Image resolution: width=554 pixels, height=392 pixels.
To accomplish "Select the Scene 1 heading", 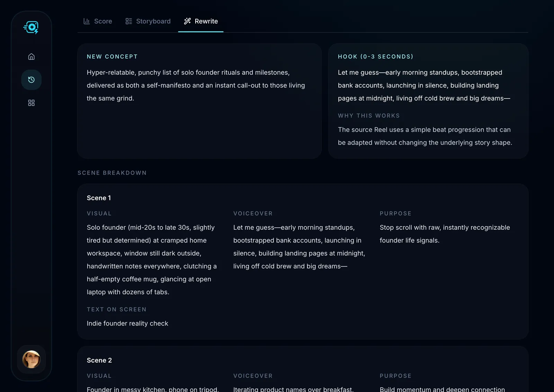I will pyautogui.click(x=99, y=198).
